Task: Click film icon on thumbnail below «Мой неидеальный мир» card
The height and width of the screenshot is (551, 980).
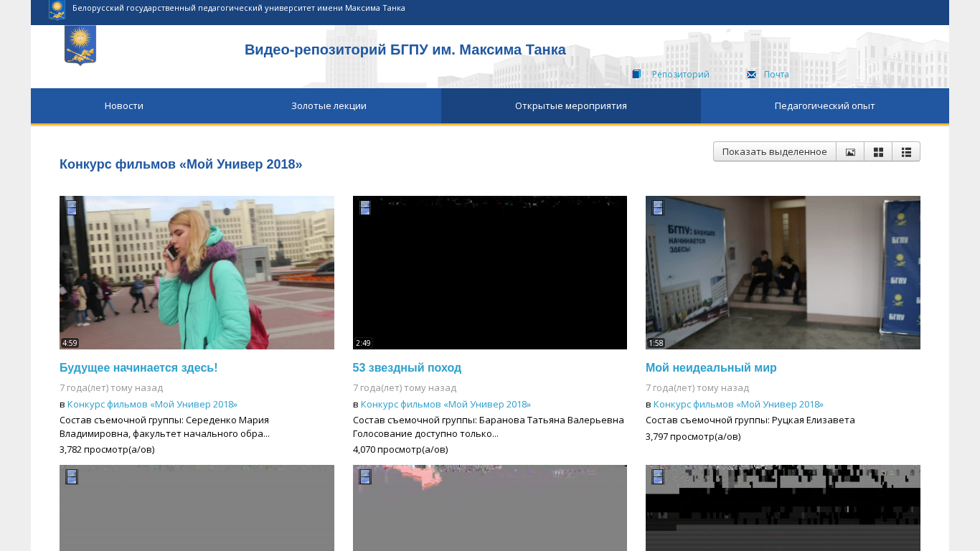Action: (658, 477)
